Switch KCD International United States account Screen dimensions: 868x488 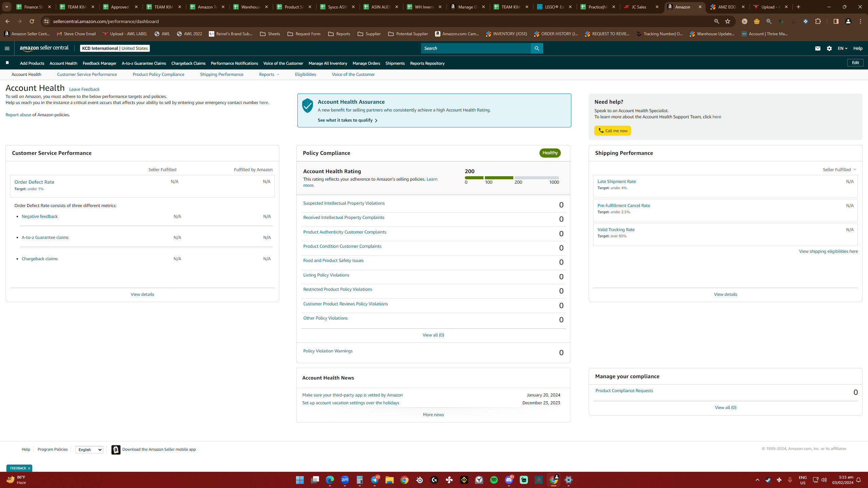[x=115, y=48]
